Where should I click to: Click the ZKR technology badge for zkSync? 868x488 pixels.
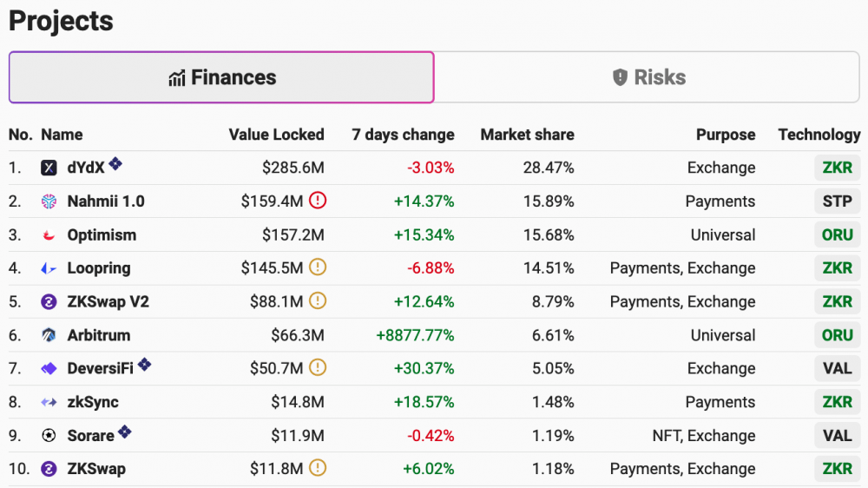837,402
